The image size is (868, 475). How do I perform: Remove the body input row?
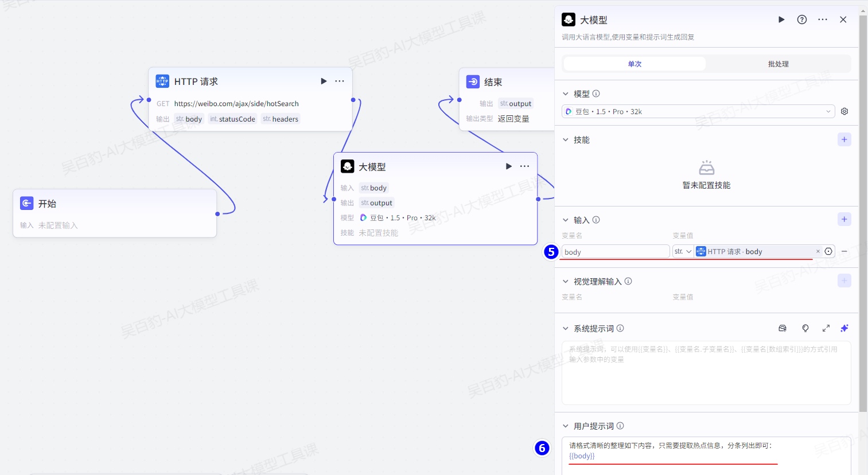(844, 251)
